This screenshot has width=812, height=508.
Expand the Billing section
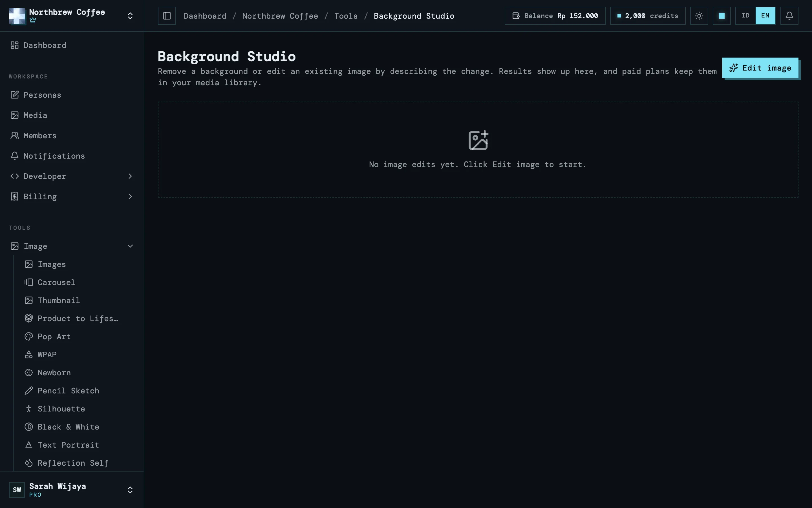tap(72, 196)
